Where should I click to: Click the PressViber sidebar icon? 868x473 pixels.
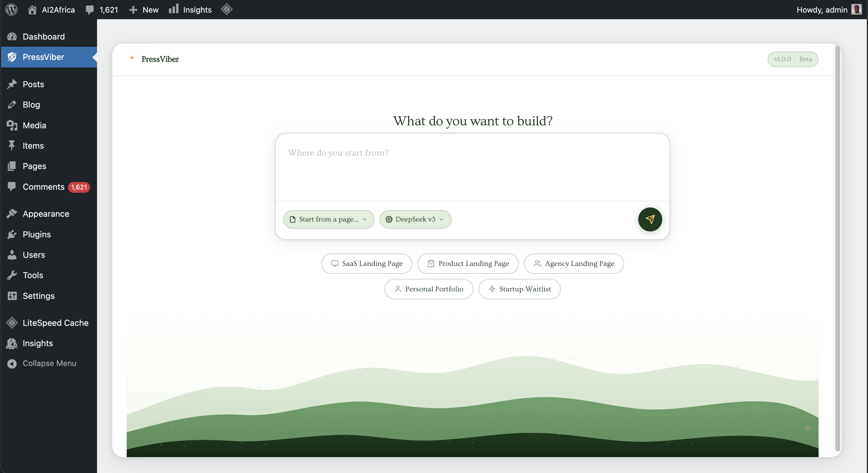click(12, 57)
